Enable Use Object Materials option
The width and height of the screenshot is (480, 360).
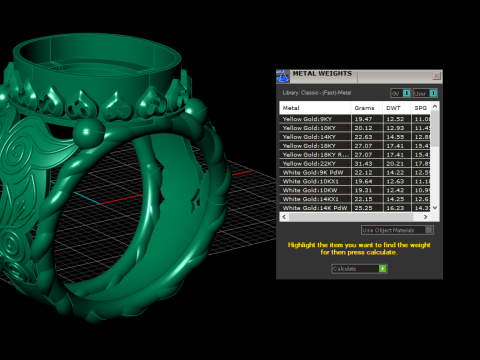pyautogui.click(x=397, y=230)
